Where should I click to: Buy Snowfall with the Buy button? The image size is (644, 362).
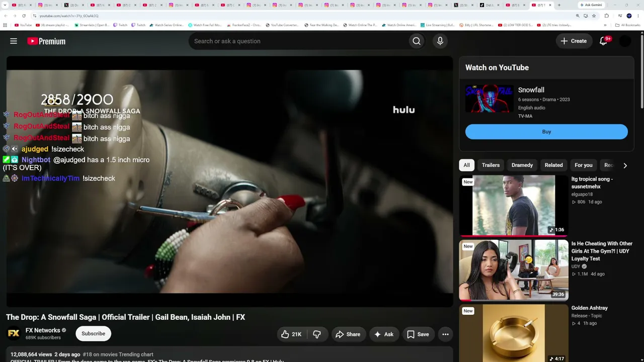(x=546, y=132)
